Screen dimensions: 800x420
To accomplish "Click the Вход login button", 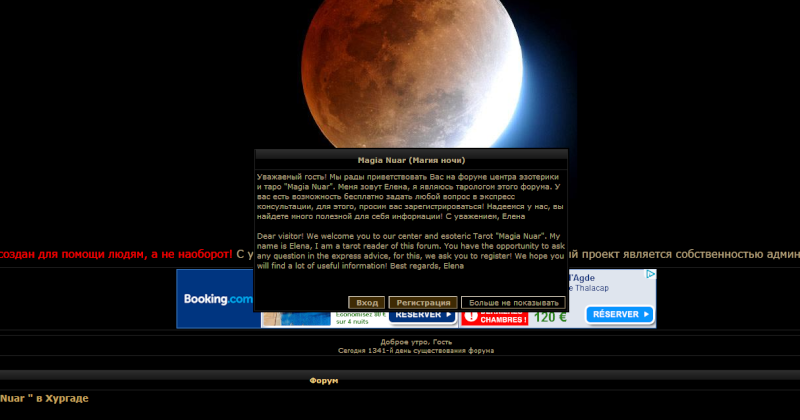I will [x=366, y=303].
